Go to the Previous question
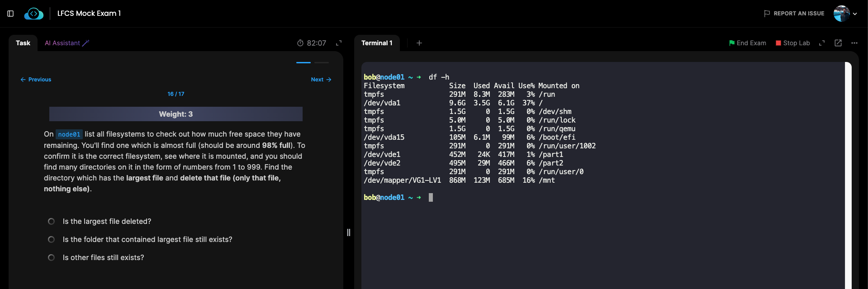The width and height of the screenshot is (868, 289). coord(36,80)
